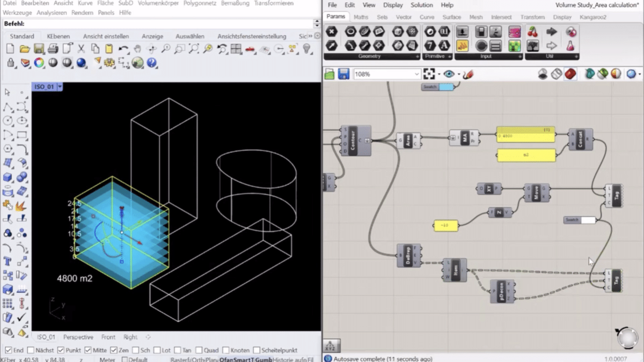The width and height of the screenshot is (644, 362).
Task: Click the Print icon in Rhino toolbar
Action: 53,49
